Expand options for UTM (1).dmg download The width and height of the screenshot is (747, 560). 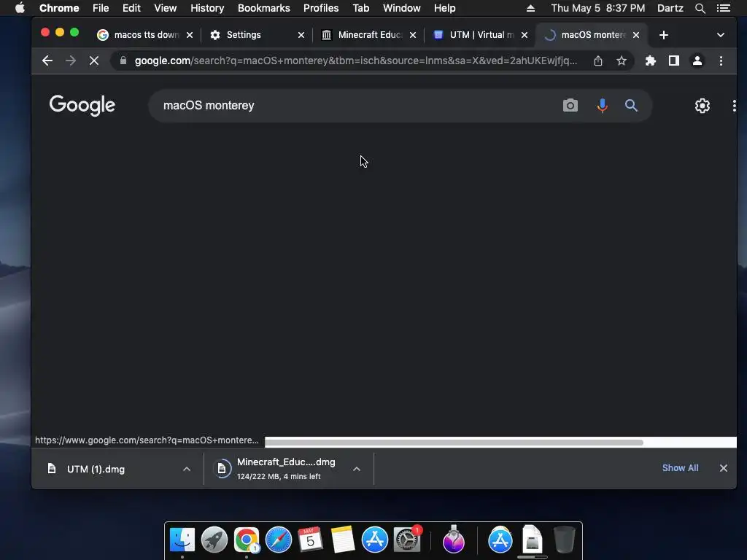pos(187,469)
